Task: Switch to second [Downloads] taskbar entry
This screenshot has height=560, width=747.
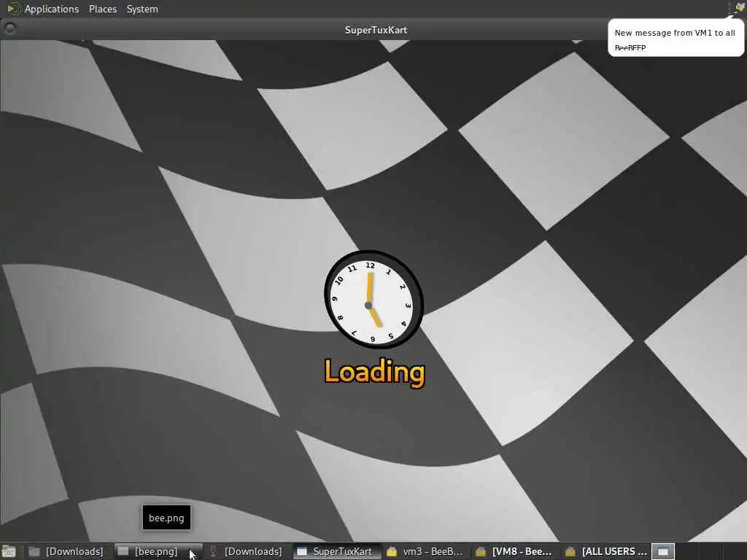Action: pos(247,551)
